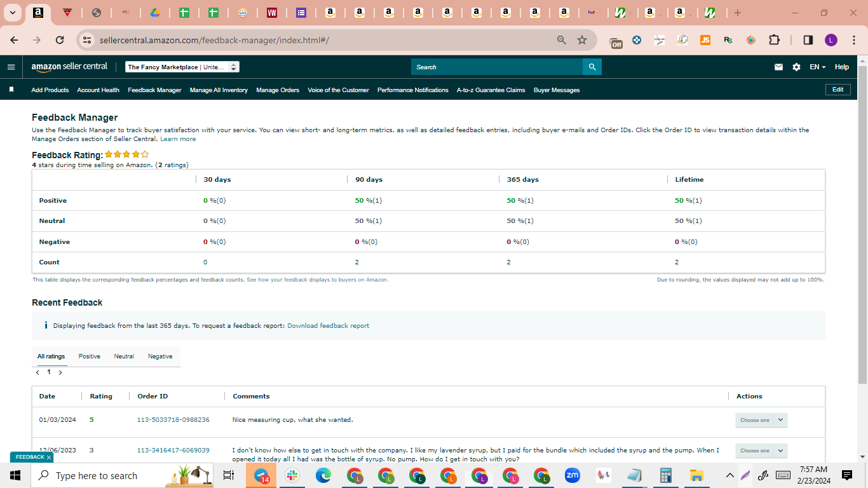Viewport: 868px width, 488px height.
Task: Open Buyer Messages in nav bar
Action: [x=557, y=90]
